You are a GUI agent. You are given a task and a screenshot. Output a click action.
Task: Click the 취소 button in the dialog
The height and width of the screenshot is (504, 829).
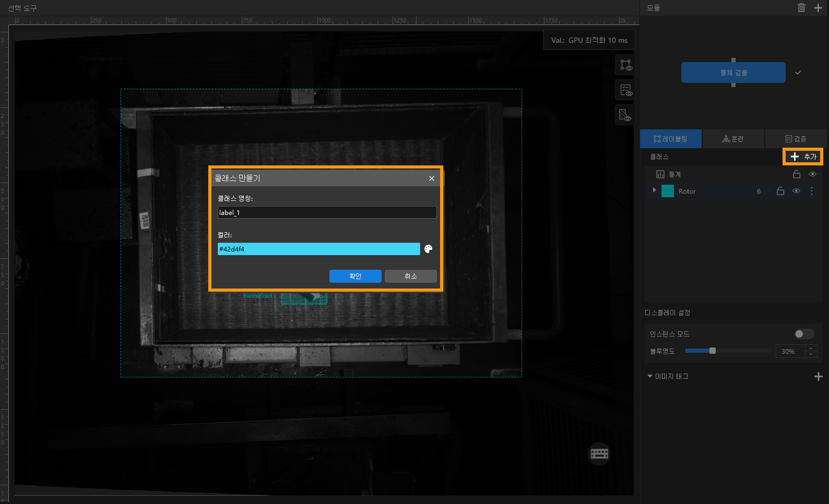click(410, 276)
